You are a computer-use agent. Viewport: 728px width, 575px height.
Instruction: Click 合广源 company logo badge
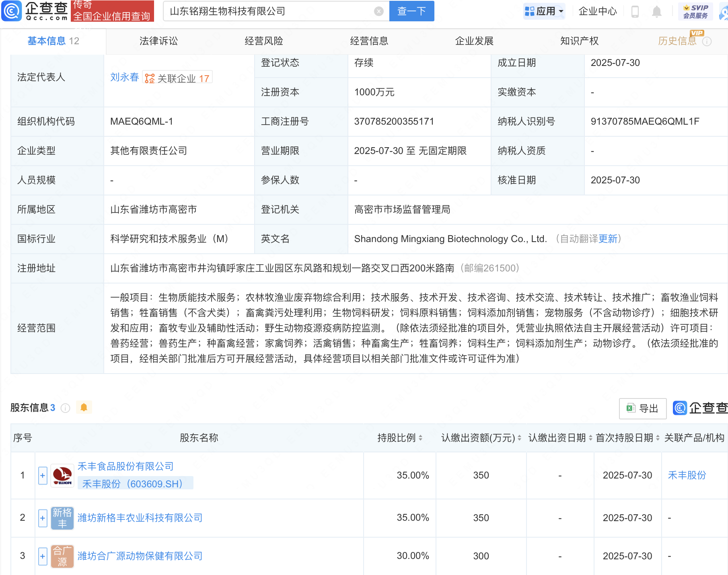coord(62,556)
